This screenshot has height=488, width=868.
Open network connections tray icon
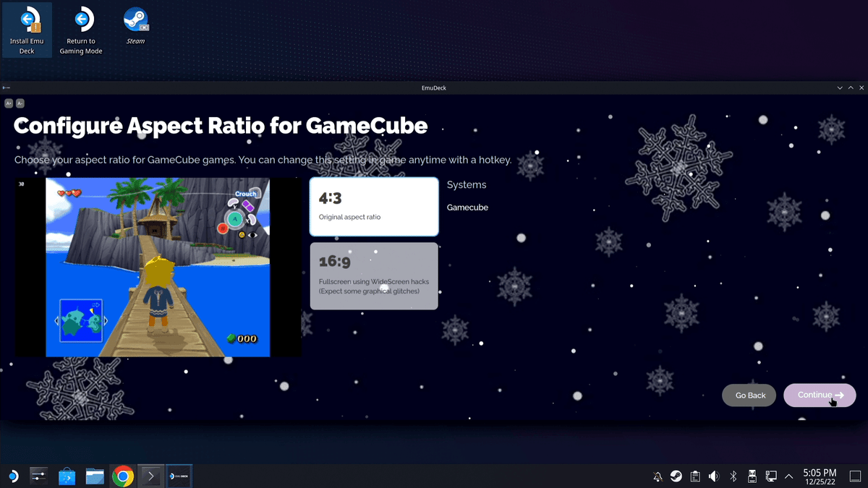pyautogui.click(x=771, y=476)
